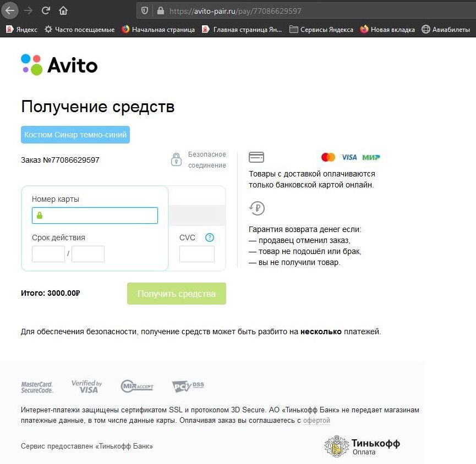Image resolution: width=476 pixels, height=464 pixels.
Task: Click the PCI DSS badge
Action: [x=188, y=386]
